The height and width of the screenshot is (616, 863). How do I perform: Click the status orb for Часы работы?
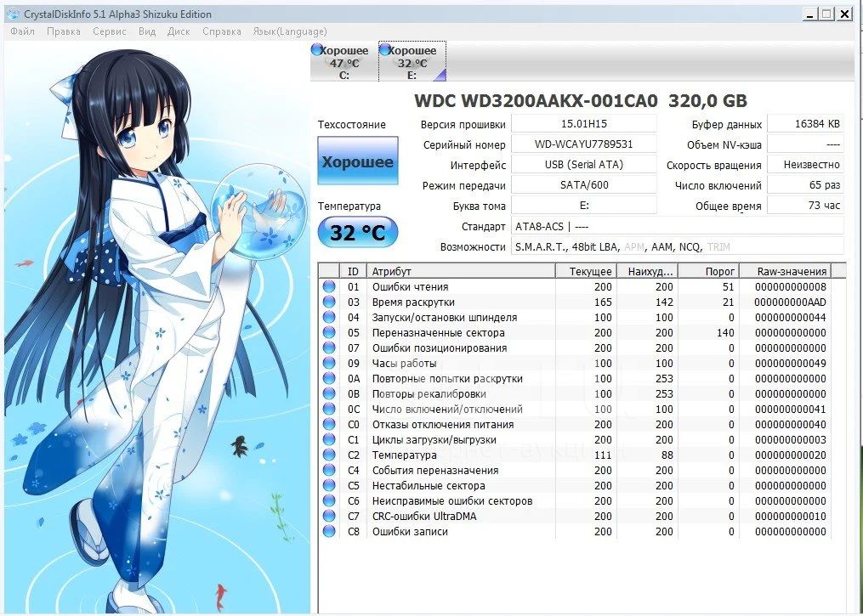tap(329, 363)
